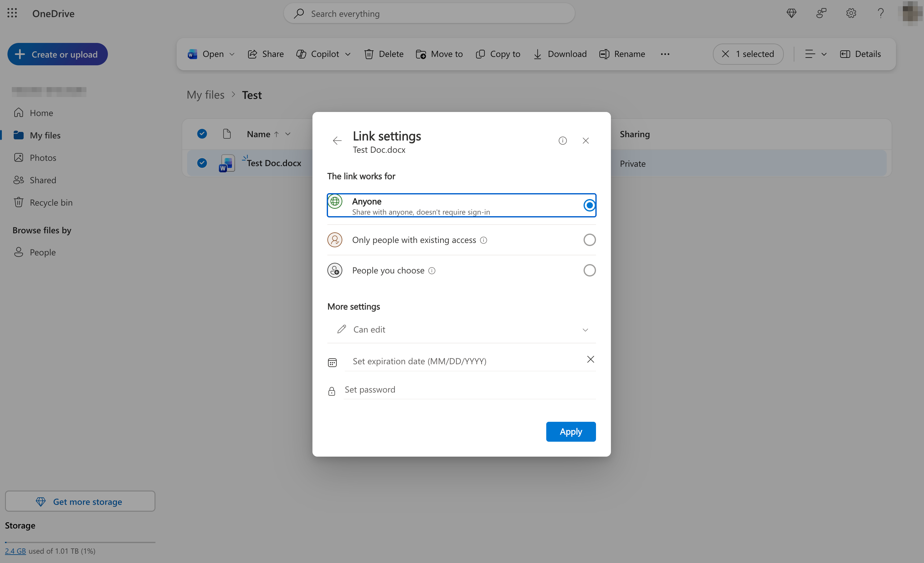This screenshot has height=563, width=924.
Task: Open more toolbar actions ellipsis
Action: coord(665,54)
